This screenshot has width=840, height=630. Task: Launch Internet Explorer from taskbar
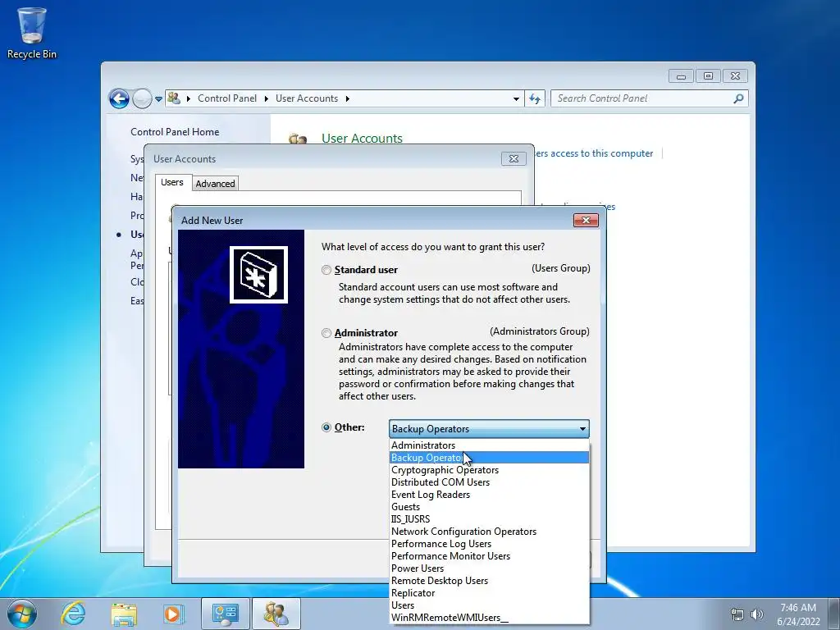pos(73,614)
